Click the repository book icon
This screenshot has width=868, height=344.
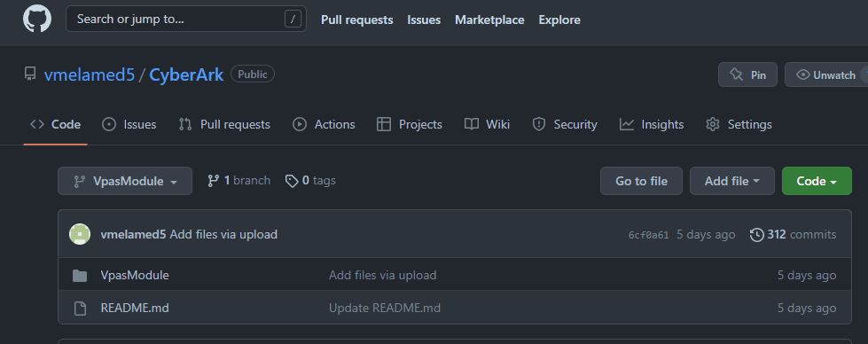pos(30,74)
